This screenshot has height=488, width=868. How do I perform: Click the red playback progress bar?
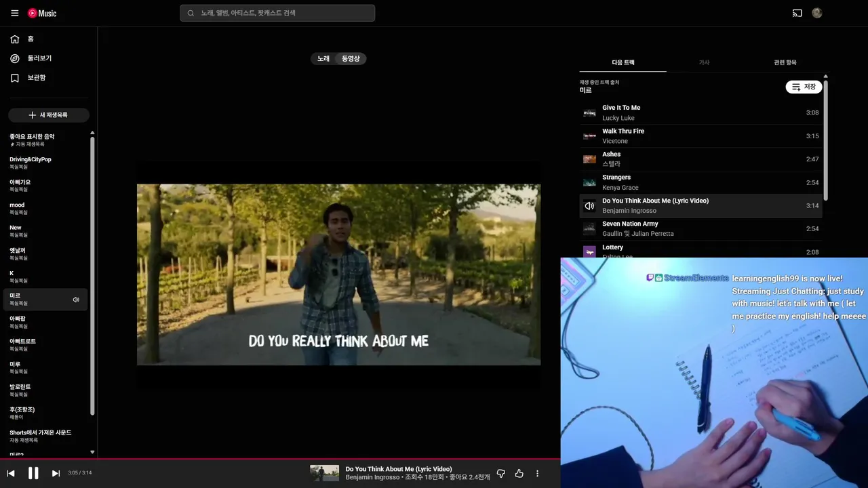(280, 459)
